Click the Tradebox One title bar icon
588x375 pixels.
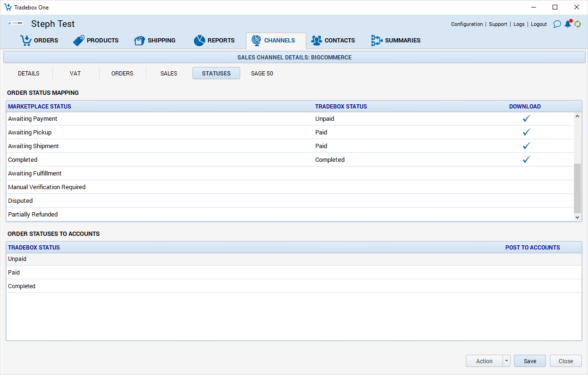(x=8, y=7)
